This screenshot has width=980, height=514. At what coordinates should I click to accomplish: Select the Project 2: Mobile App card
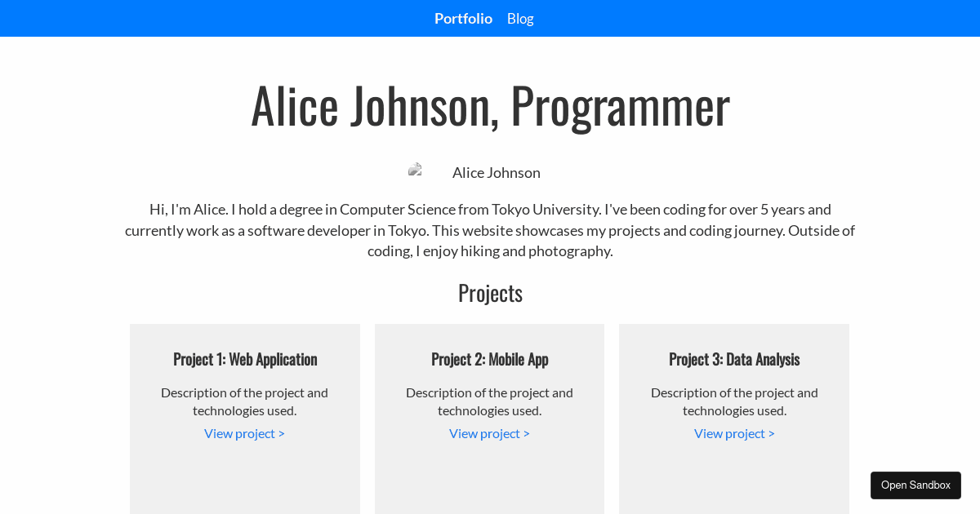pos(489,418)
